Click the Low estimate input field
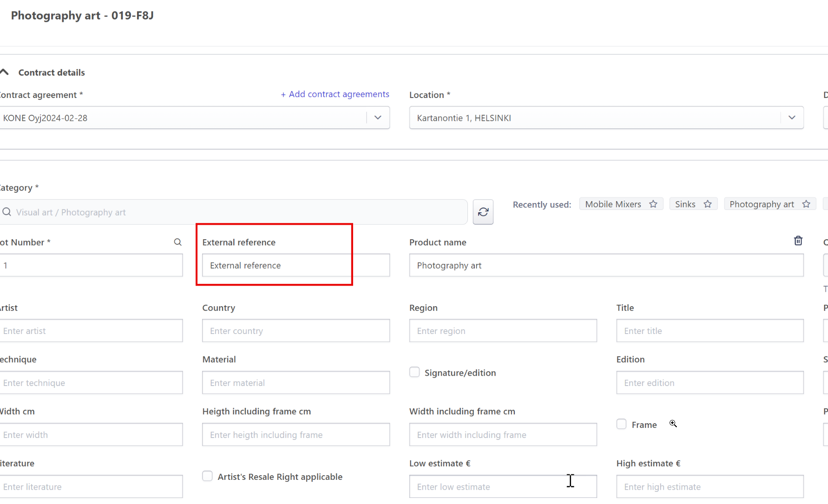828x504 pixels. 503,486
